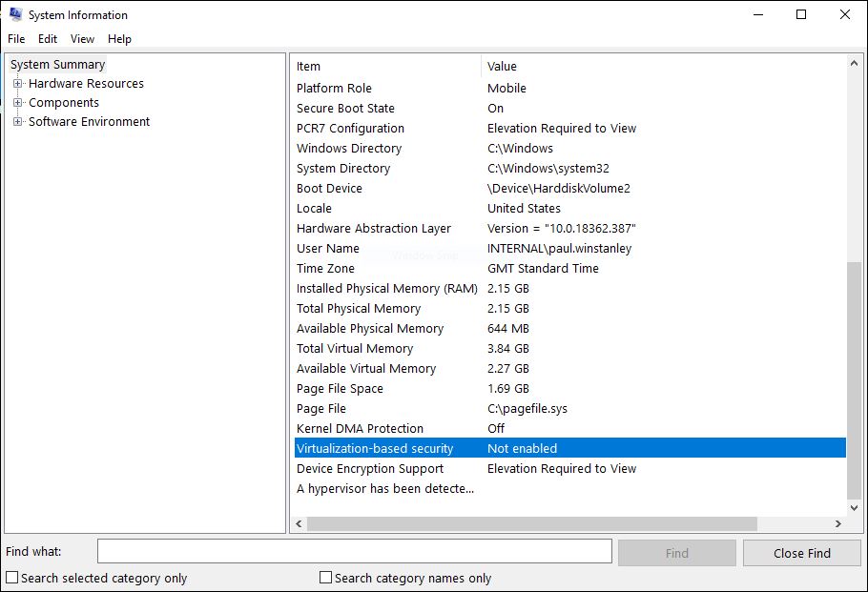This screenshot has width=868, height=592.
Task: Open the View menu
Action: coord(82,39)
